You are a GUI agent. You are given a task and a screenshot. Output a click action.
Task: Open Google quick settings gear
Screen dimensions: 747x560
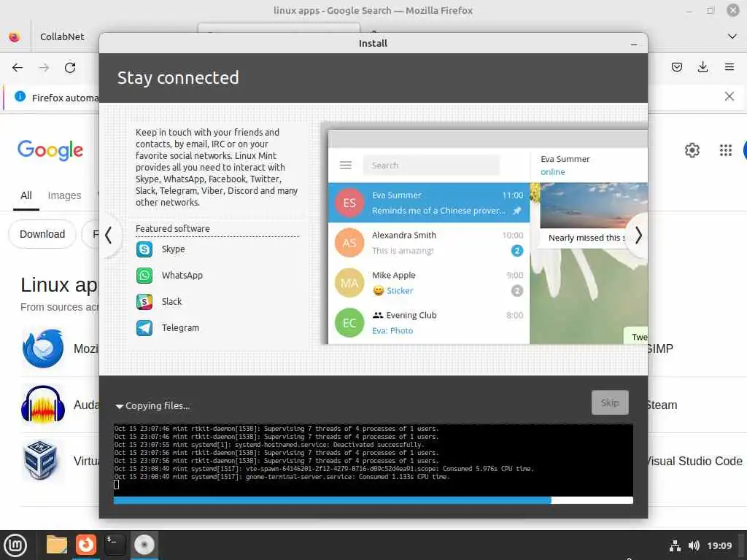[x=692, y=150]
